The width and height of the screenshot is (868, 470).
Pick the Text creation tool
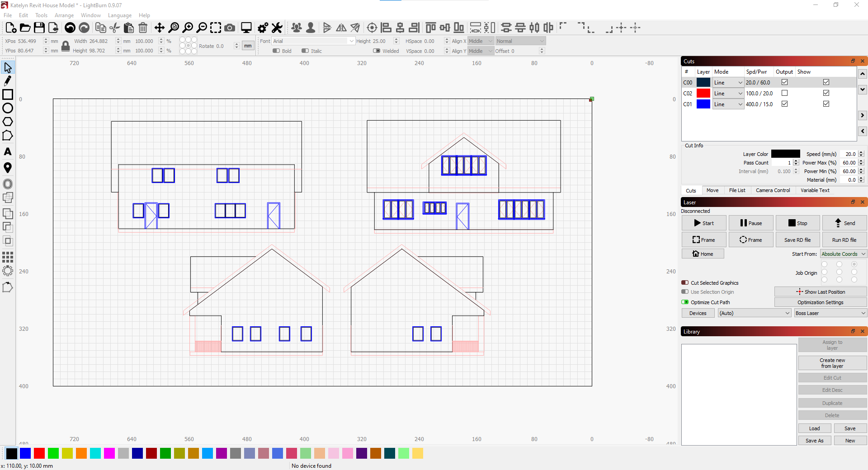[x=7, y=152]
